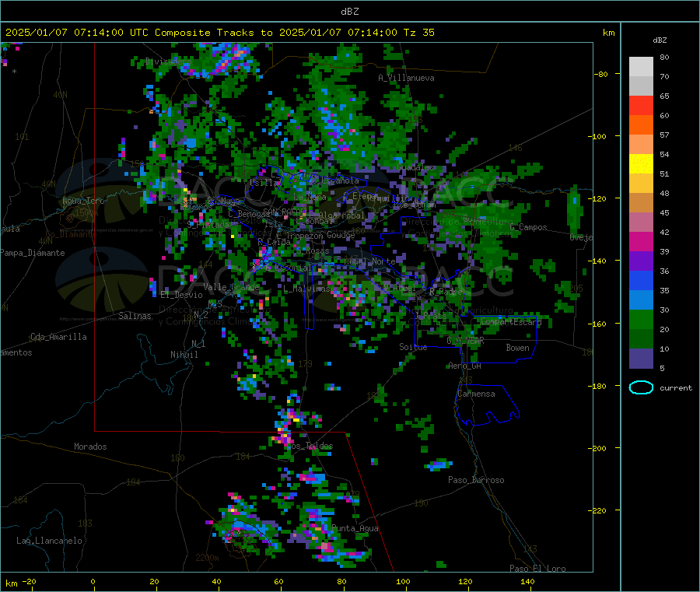Viewport: 700px width, 592px height.
Task: Click the green 20 dBZ legend color
Action: tap(641, 319)
